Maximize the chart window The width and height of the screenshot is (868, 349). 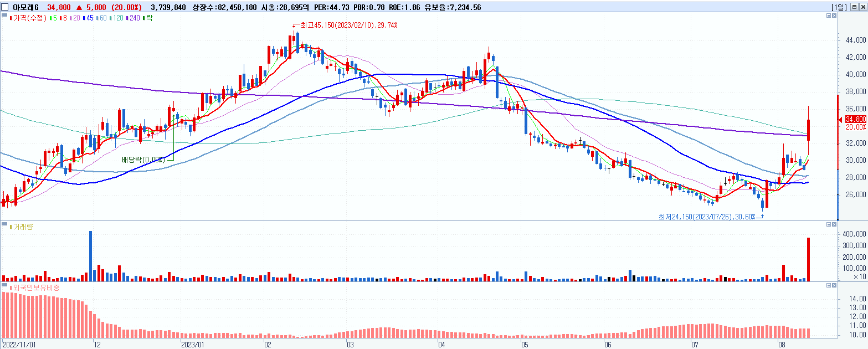(x=854, y=7)
